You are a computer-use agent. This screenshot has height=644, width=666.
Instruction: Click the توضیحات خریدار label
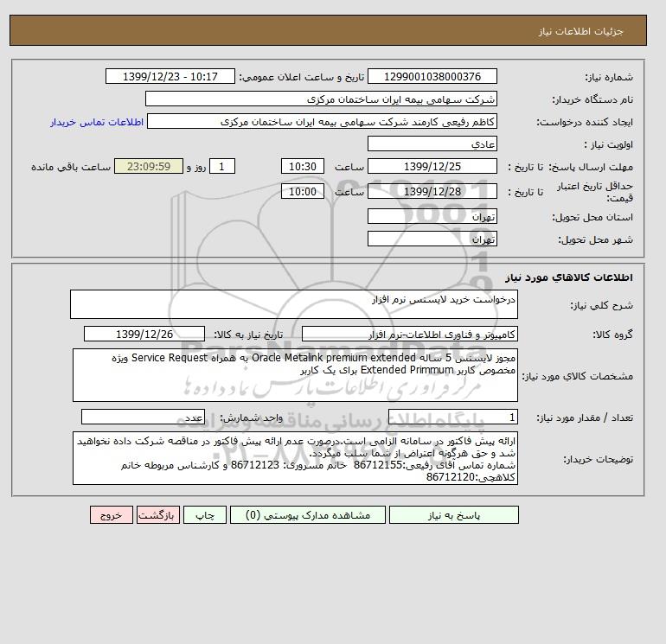pyautogui.click(x=598, y=459)
